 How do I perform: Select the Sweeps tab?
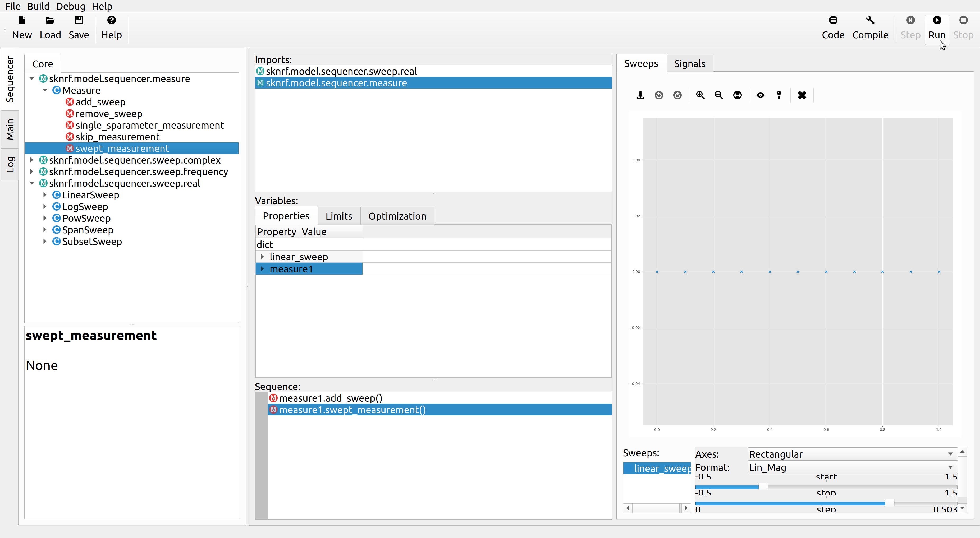pos(641,63)
